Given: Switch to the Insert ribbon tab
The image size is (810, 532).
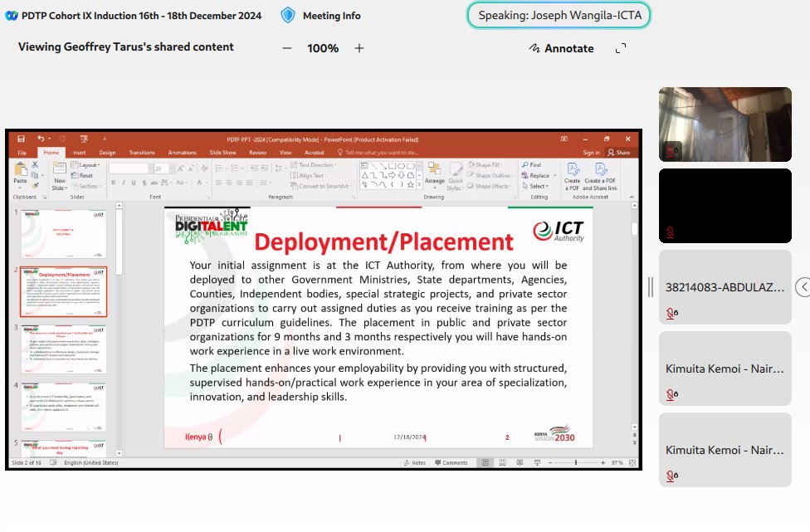Looking at the screenshot, I should click(x=79, y=153).
